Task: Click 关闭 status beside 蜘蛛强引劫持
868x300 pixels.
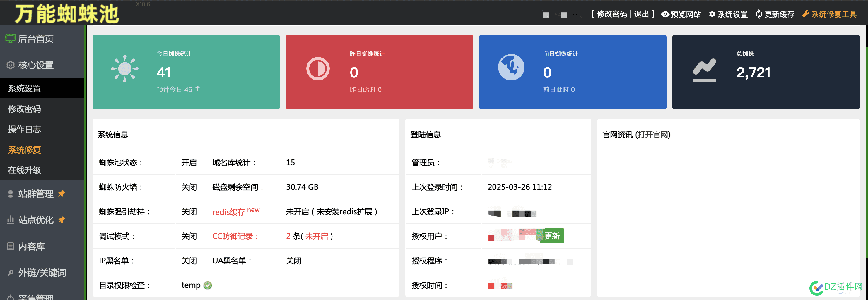Action: pyautogui.click(x=189, y=211)
